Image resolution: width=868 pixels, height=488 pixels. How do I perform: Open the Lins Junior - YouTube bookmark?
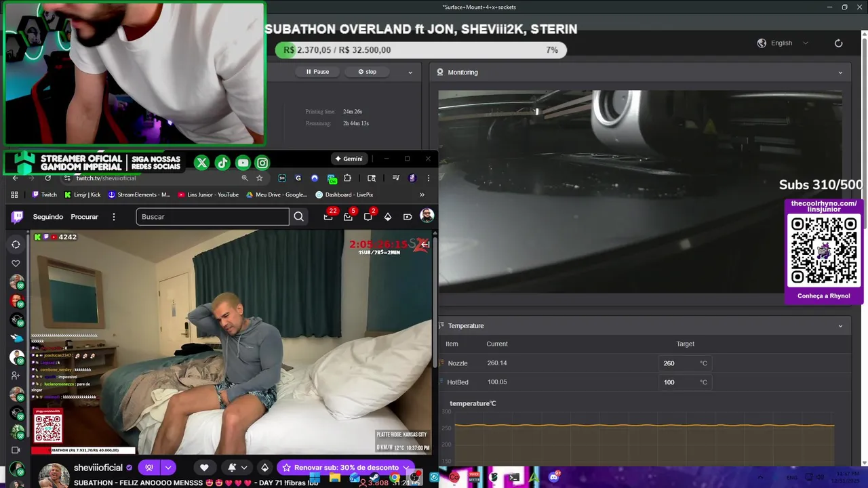(208, 195)
